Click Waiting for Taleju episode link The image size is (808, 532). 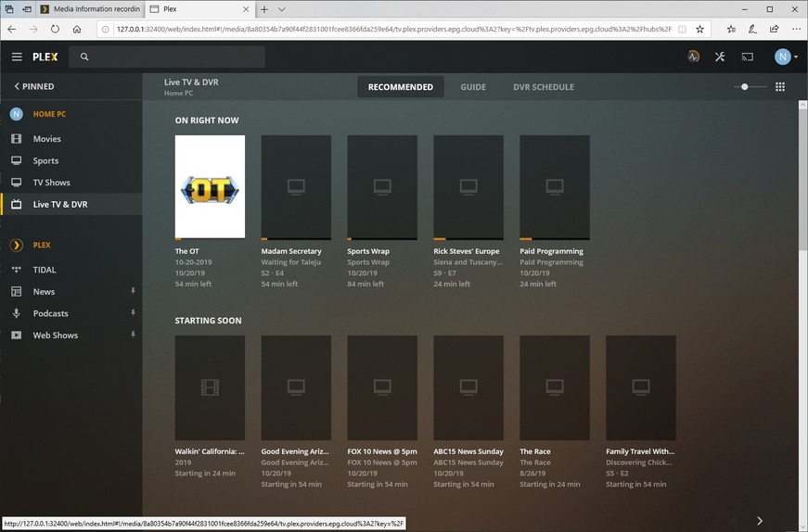[x=290, y=262]
